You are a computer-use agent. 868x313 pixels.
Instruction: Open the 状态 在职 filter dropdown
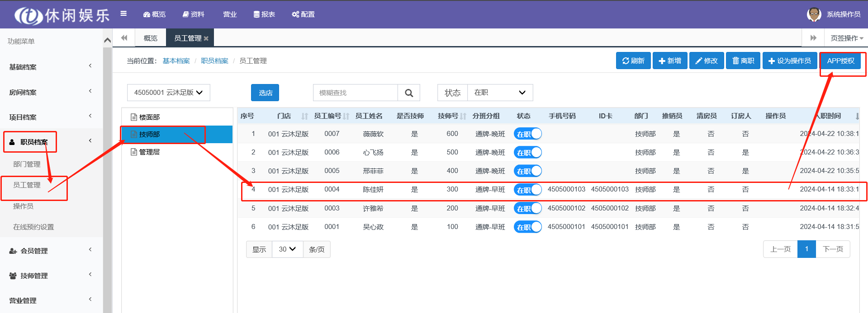pos(499,93)
